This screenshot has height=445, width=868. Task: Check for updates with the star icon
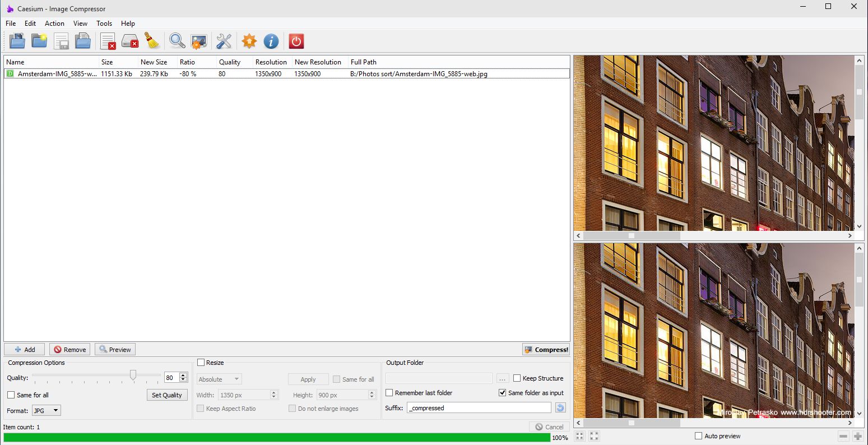click(249, 41)
